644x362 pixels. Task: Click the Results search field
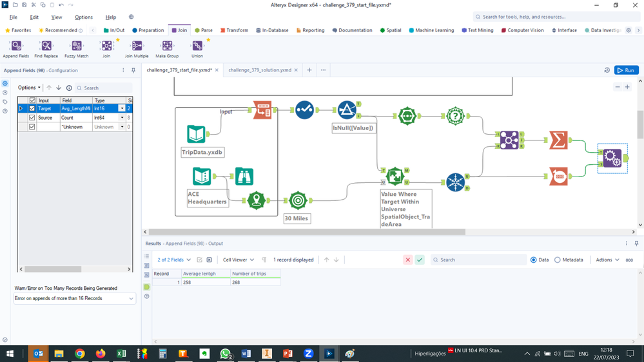click(x=479, y=260)
